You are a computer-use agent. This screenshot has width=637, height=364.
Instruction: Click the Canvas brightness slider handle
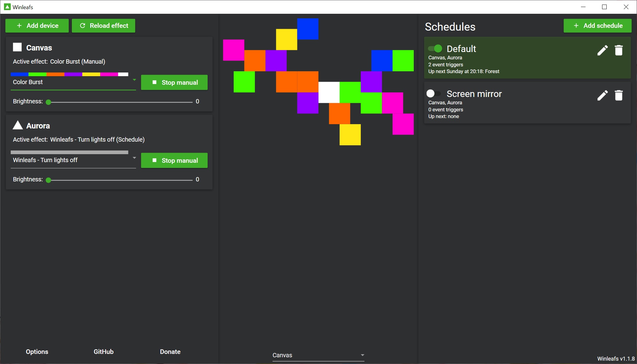coord(48,102)
